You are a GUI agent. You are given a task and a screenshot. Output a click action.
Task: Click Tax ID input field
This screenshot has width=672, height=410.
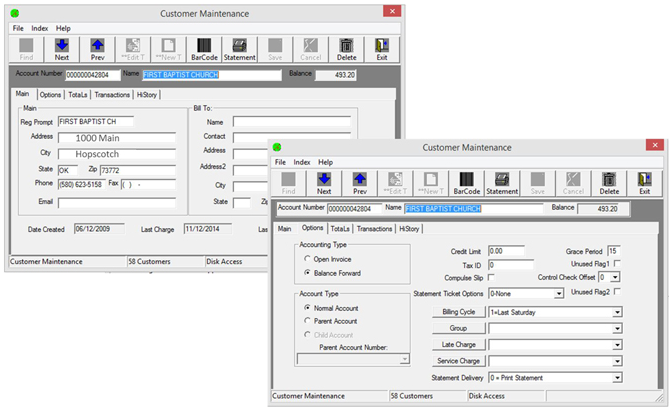coord(511,265)
